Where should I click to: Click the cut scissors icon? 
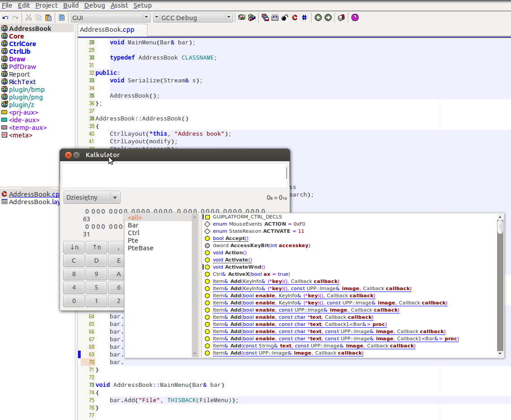[29, 18]
